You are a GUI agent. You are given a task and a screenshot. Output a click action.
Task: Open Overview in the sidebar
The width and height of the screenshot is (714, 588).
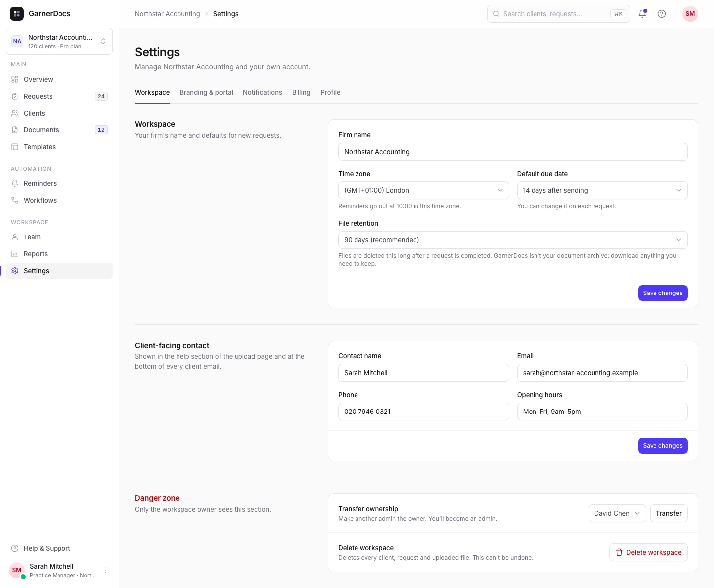pyautogui.click(x=59, y=79)
